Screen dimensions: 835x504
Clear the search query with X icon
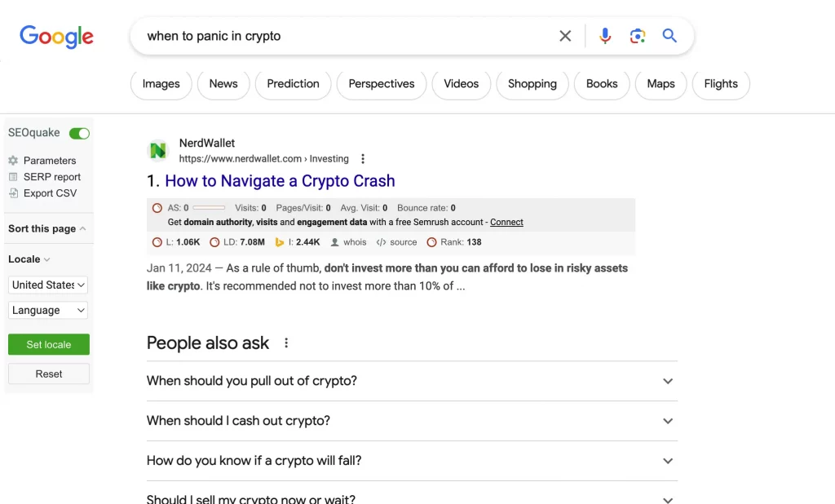(565, 36)
